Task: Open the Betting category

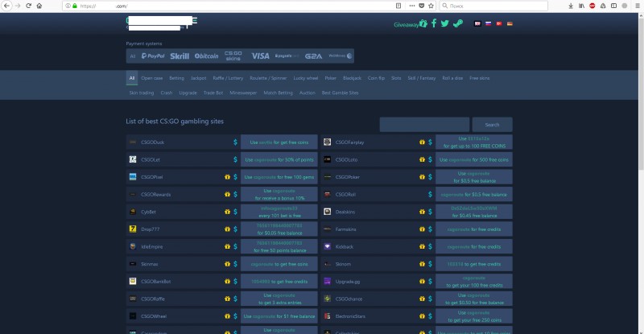Action: pyautogui.click(x=176, y=78)
